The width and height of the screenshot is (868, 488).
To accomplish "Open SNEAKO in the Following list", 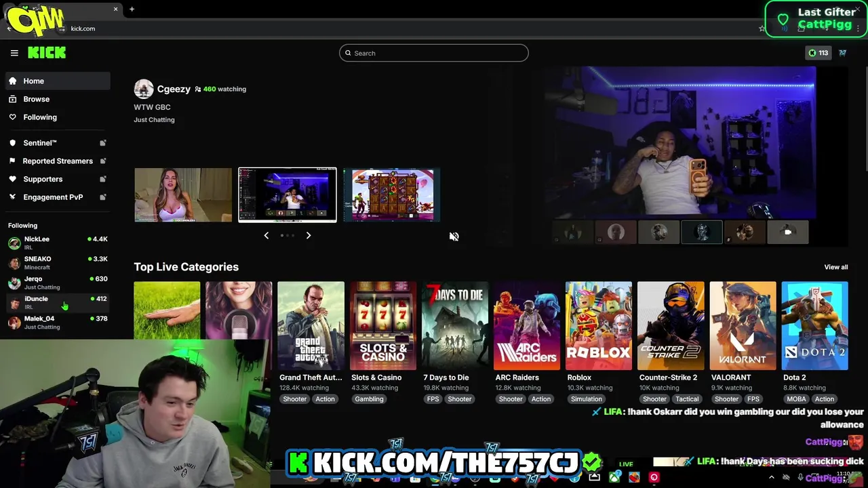I will 58,262.
